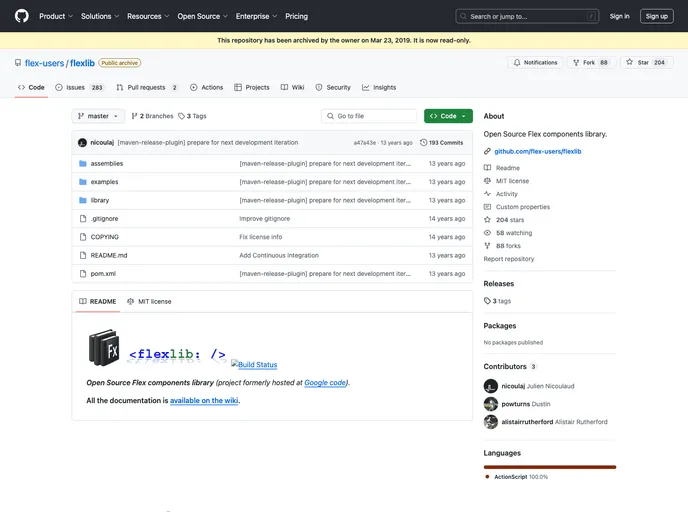688x512 pixels.
Task: Expand the Enterprise menu
Action: point(256,16)
